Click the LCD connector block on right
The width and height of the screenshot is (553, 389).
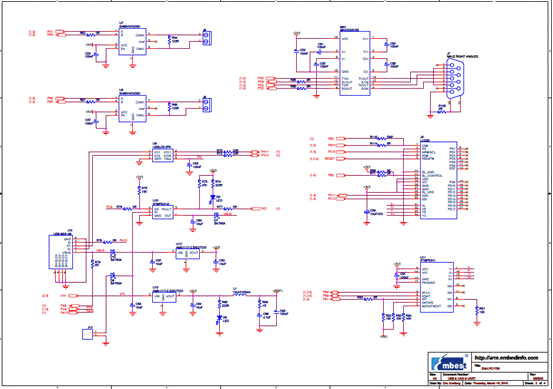pos(439,181)
